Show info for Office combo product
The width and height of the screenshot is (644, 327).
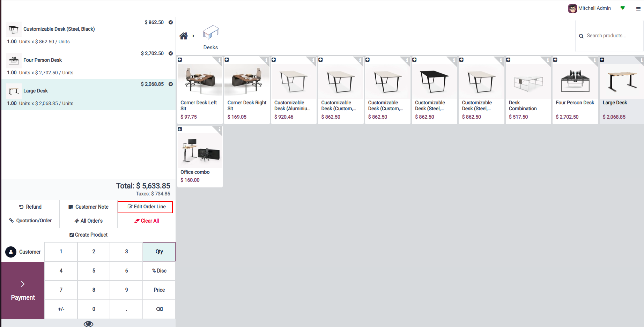(219, 129)
